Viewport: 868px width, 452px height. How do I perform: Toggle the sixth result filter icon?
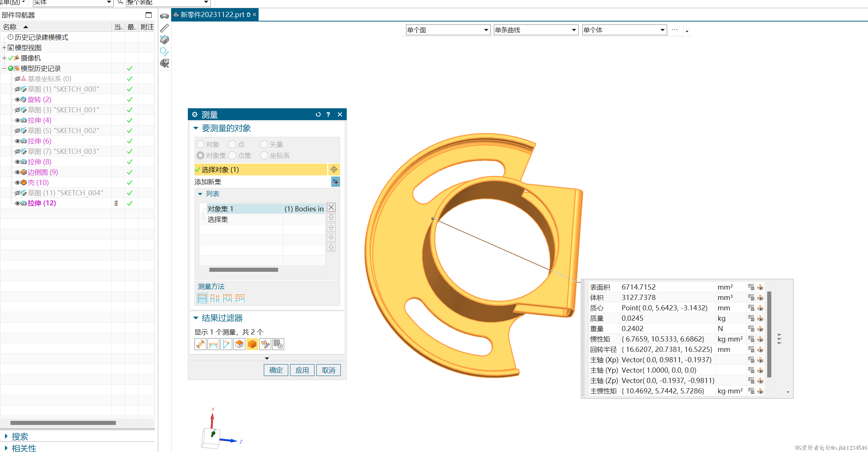click(265, 344)
